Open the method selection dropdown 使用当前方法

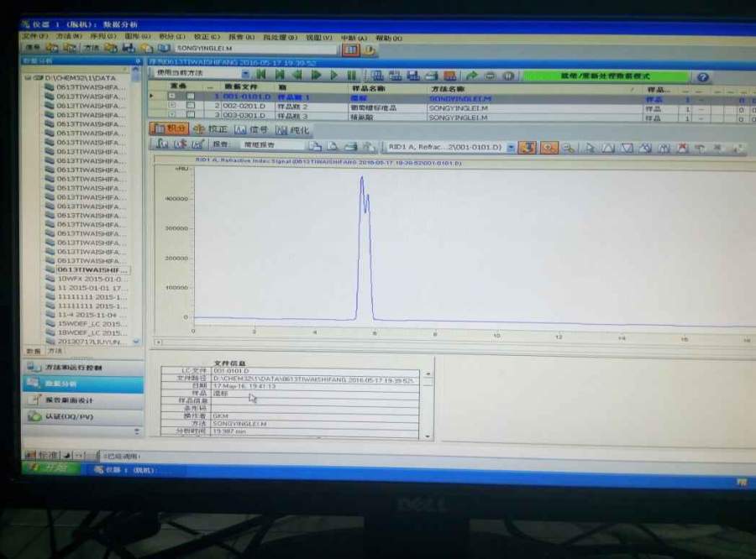(x=245, y=74)
